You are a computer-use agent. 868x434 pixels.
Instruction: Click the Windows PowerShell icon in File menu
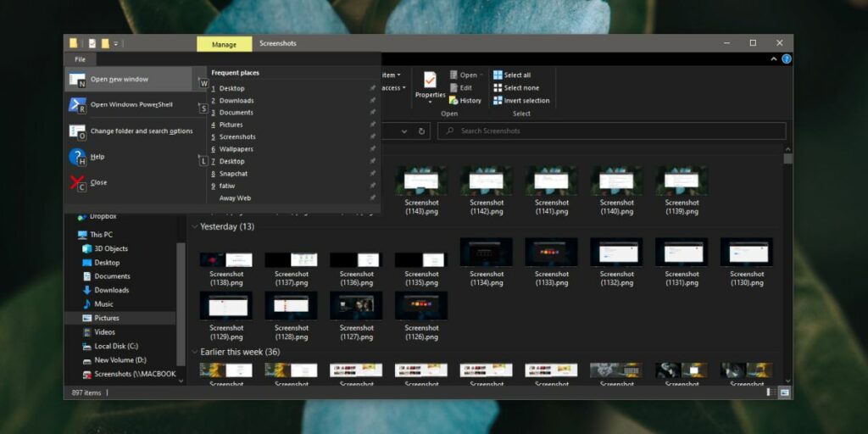(x=77, y=105)
